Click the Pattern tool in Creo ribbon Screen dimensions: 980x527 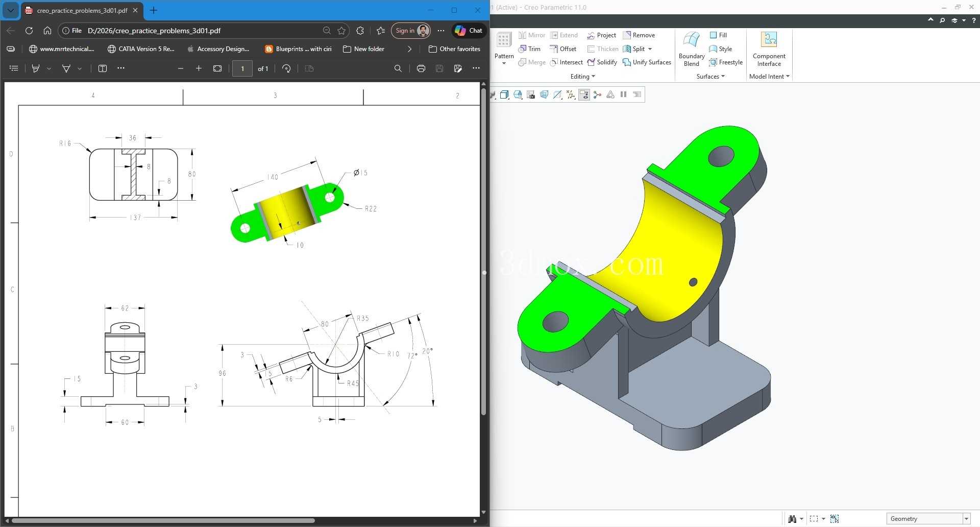(504, 45)
